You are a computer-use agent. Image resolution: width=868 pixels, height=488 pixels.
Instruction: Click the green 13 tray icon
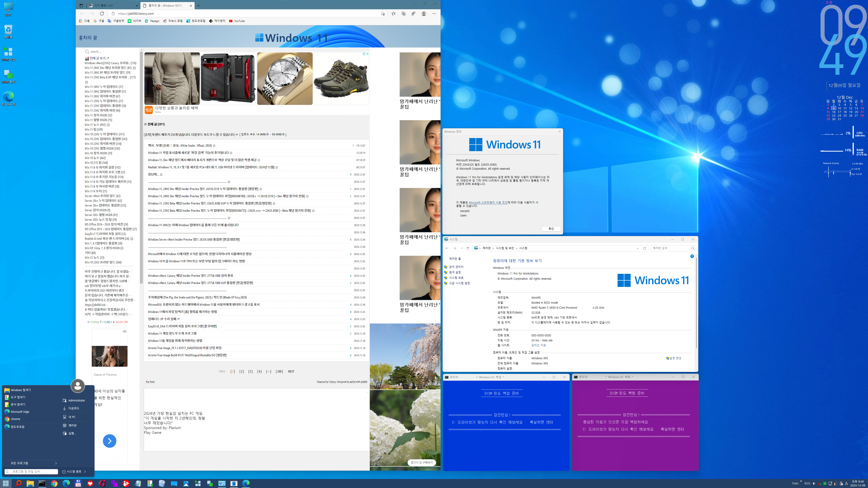[825, 483]
